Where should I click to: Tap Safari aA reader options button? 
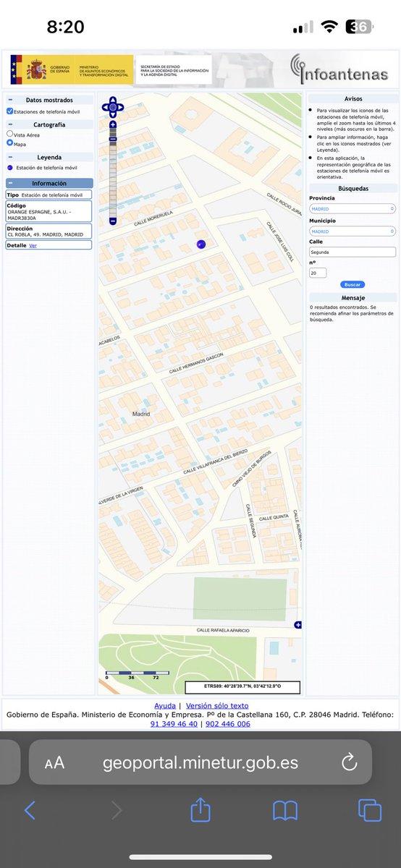54,763
